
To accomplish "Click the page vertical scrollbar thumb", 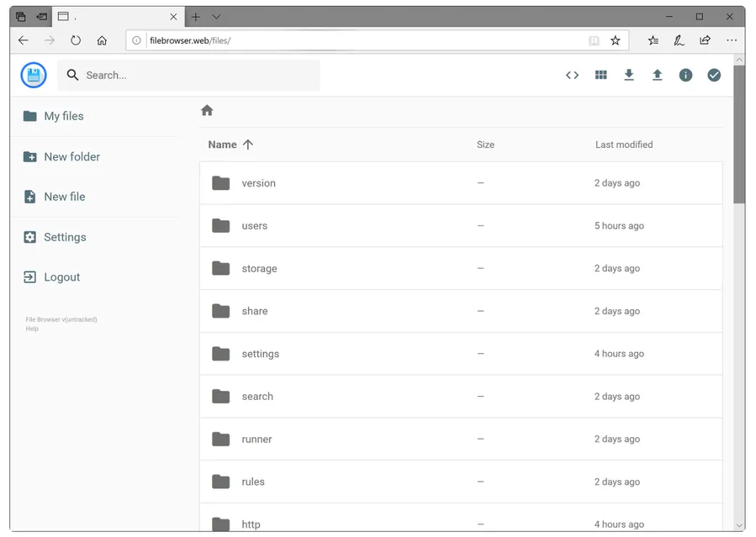I will 739,134.
